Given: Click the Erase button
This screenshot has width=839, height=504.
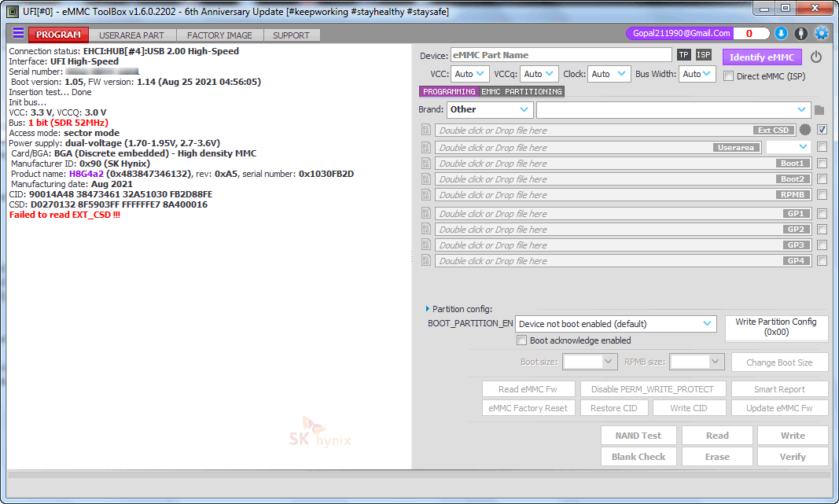Looking at the screenshot, I should pos(717,457).
